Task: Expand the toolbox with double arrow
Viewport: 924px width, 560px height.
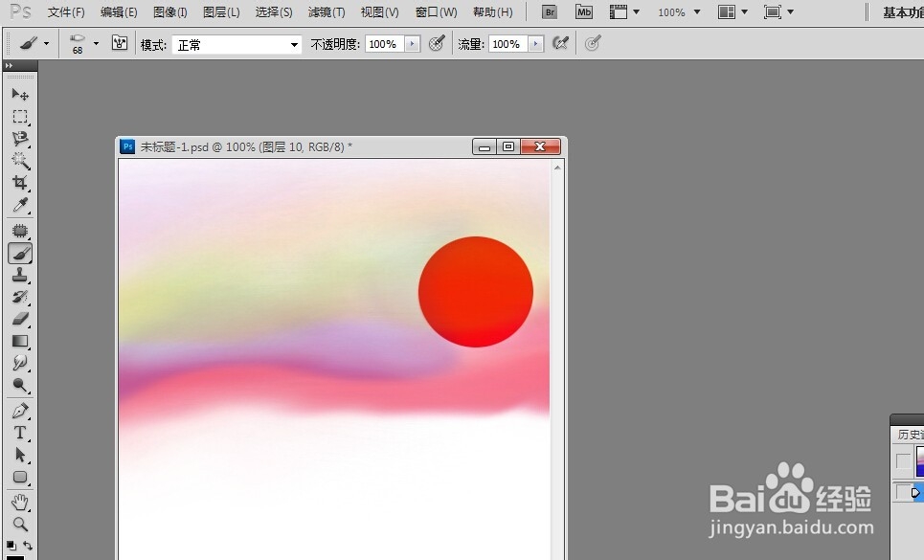Action: click(x=10, y=65)
